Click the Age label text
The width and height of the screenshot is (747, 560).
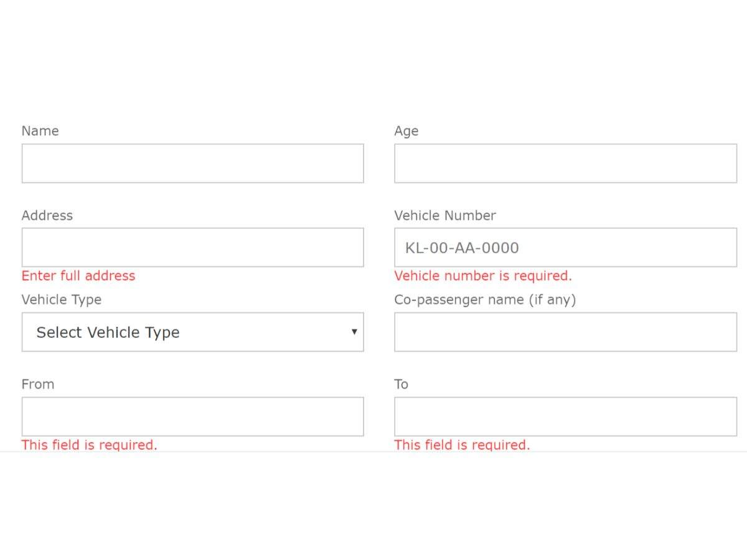point(406,131)
